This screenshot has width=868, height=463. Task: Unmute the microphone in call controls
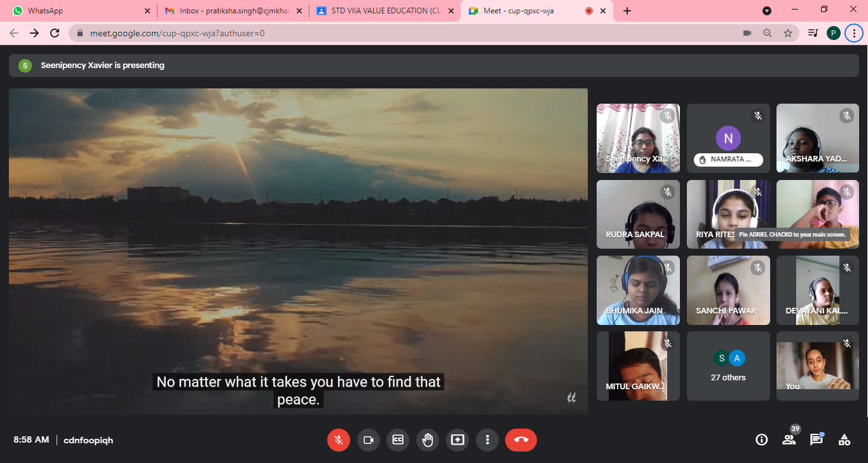[339, 439]
